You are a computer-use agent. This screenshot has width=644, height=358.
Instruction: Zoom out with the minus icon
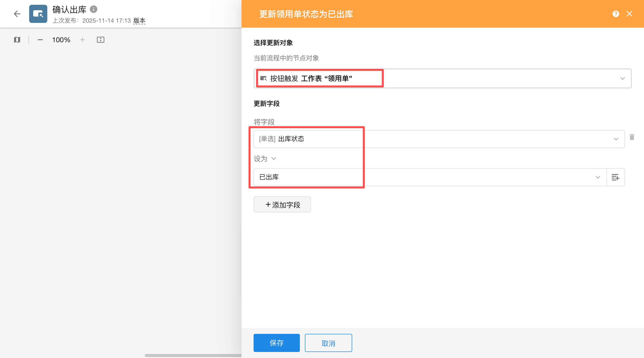tap(40, 40)
